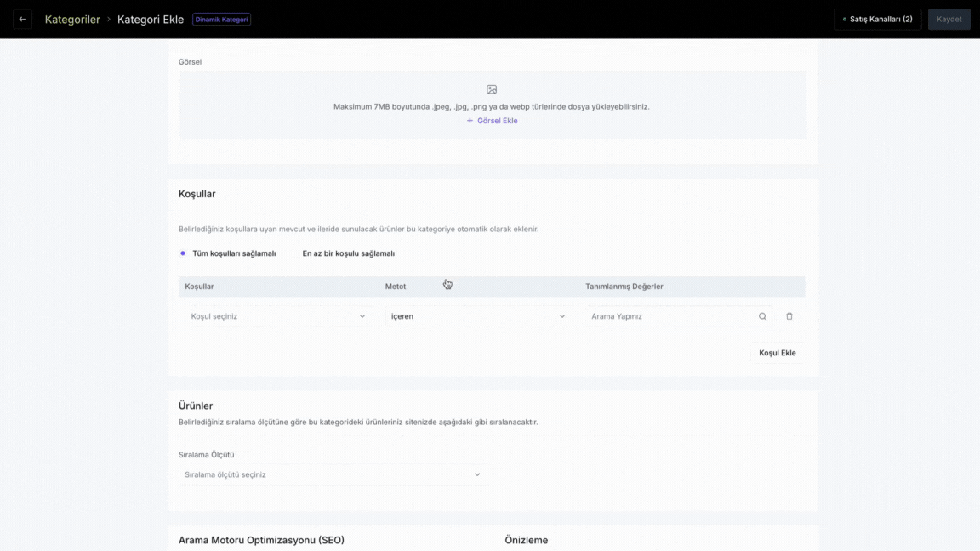Click the green status dot on Satış Kanalları
The image size is (980, 551).
(x=844, y=20)
